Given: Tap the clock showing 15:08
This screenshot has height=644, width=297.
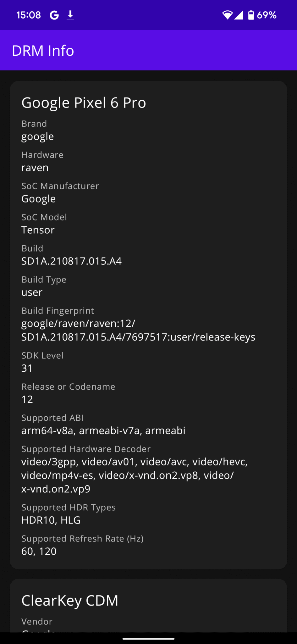Looking at the screenshot, I should pos(29,15).
